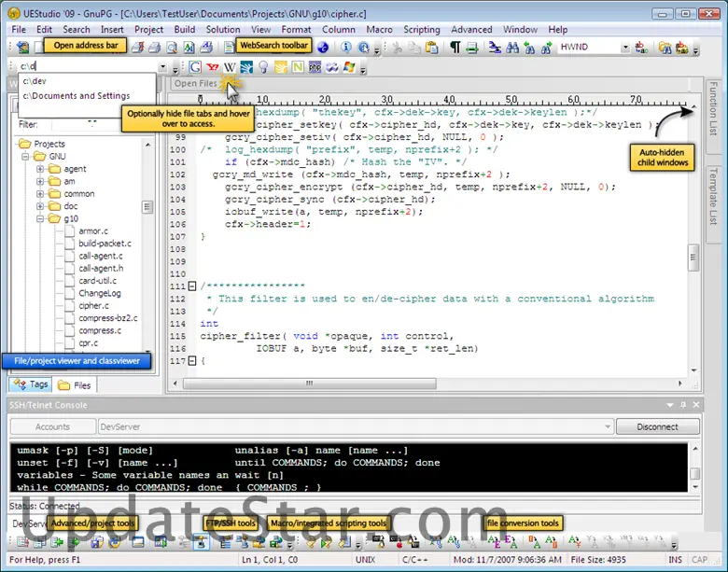Image resolution: width=728 pixels, height=572 pixels.
Task: Select c:\Documents and Settings suggestion
Action: [x=87, y=95]
